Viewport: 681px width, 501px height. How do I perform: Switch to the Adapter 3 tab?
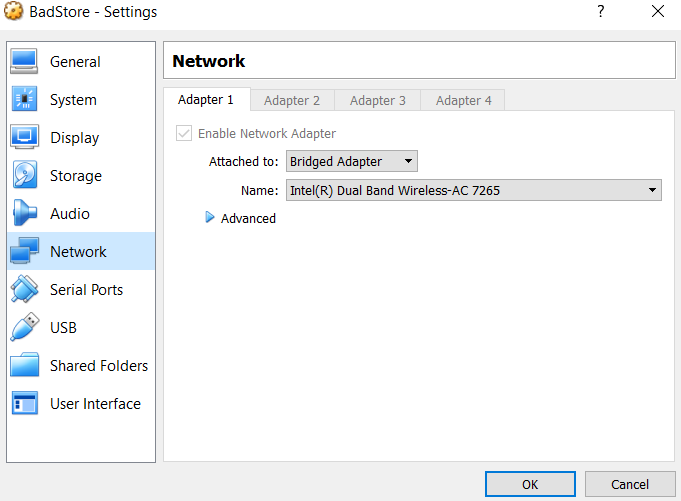click(x=378, y=100)
